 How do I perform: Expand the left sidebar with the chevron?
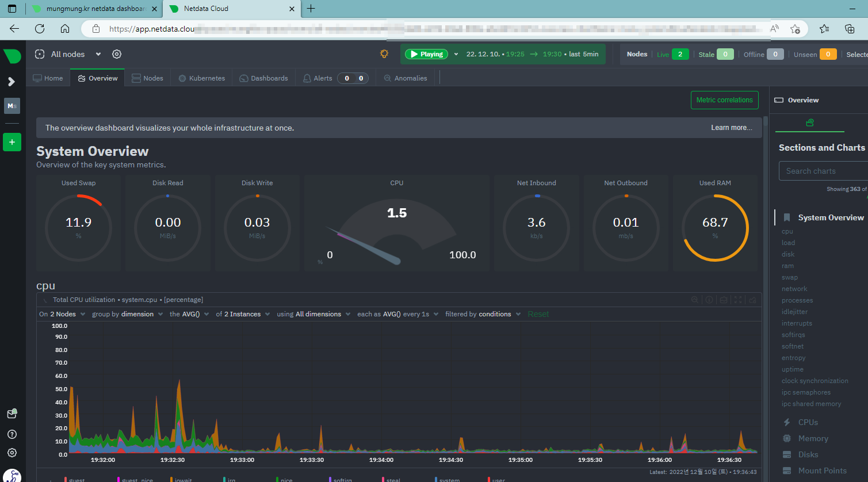(x=12, y=82)
